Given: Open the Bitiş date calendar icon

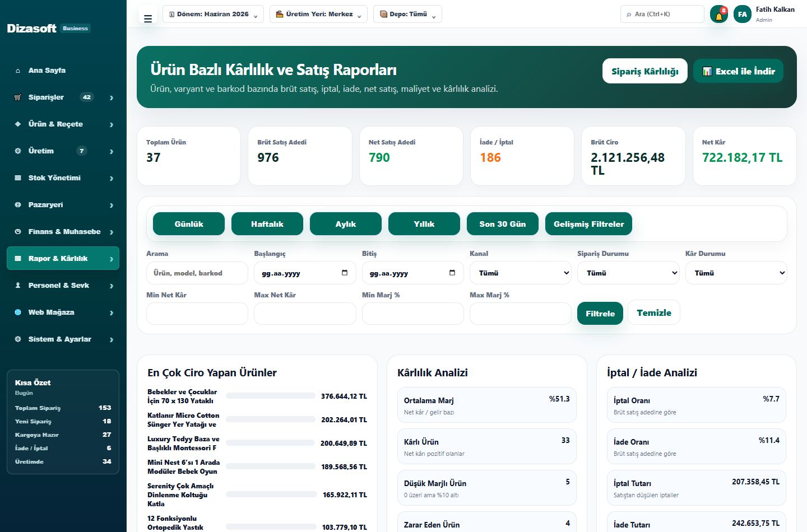Looking at the screenshot, I should (x=452, y=273).
